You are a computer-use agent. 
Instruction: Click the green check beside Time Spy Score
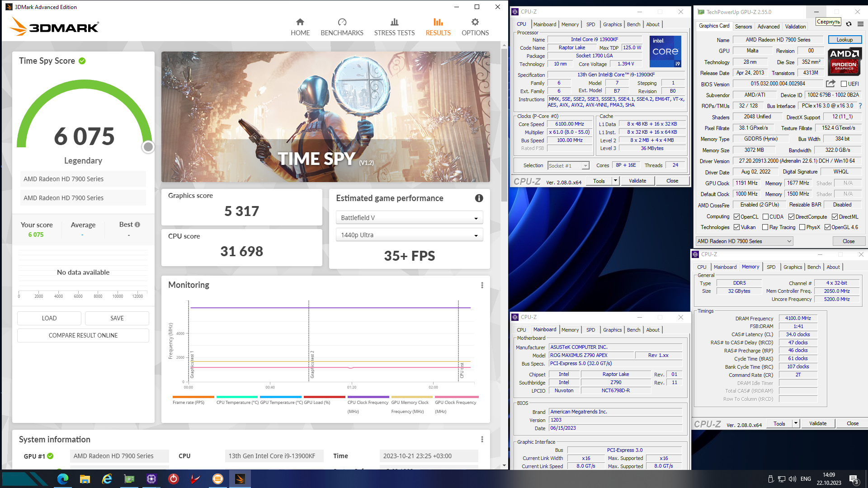pos(82,61)
